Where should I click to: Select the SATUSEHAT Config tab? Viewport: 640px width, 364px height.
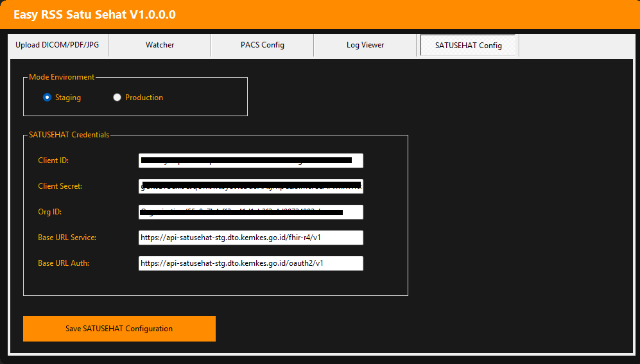468,46
